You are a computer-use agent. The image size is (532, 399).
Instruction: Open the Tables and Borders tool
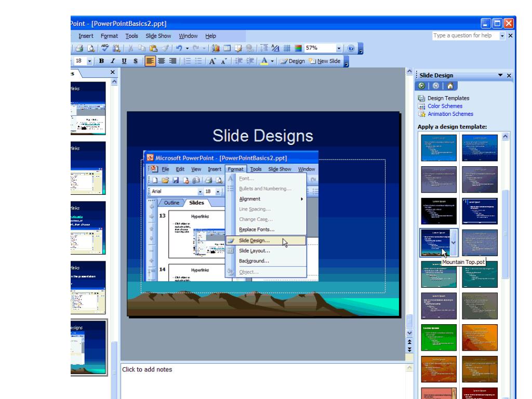tap(238, 48)
